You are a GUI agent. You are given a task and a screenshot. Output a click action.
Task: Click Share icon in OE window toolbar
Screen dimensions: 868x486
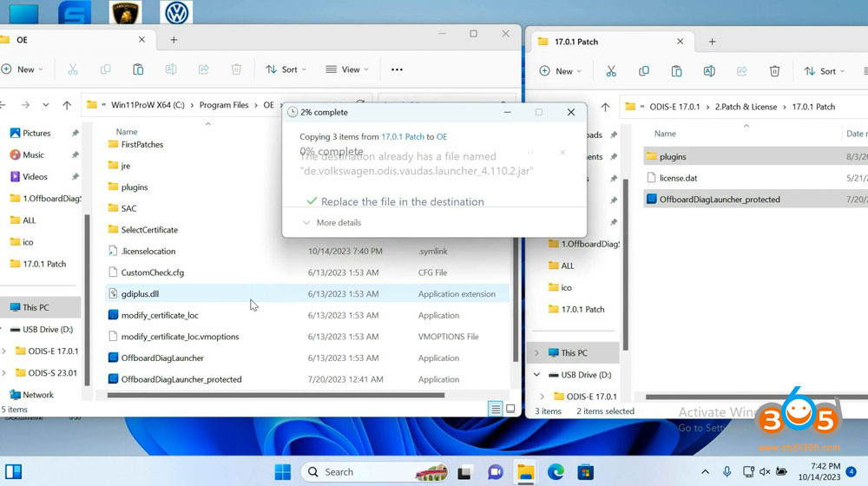coord(203,69)
